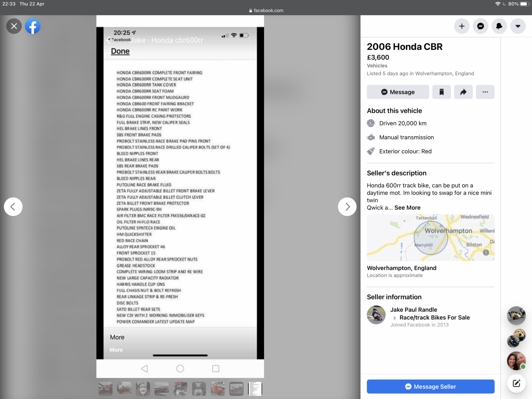The image size is (532, 399).
Task: Select seventh thumbnail of red fairing side
Action: (x=217, y=389)
